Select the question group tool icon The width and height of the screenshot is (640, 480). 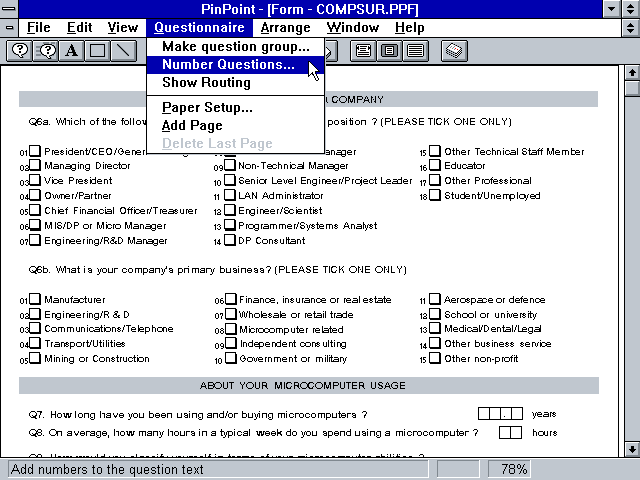click(45, 51)
